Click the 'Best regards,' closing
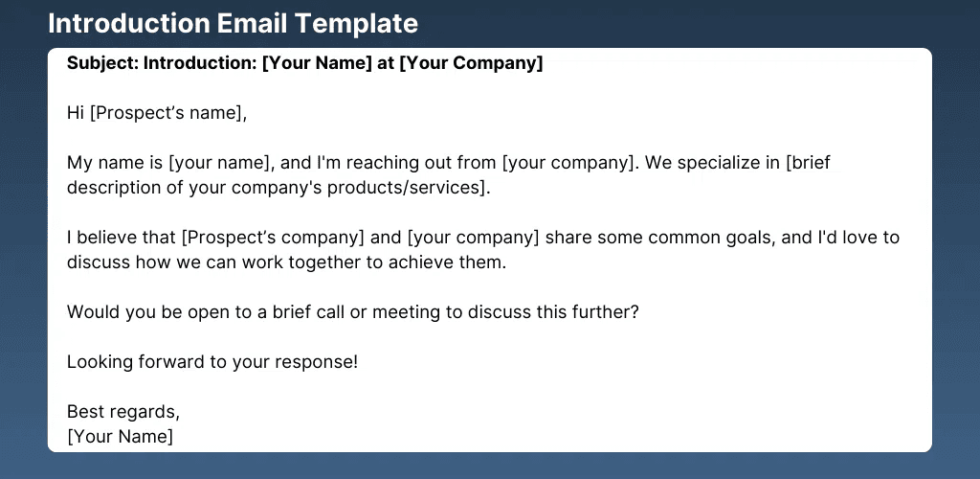 pos(123,412)
